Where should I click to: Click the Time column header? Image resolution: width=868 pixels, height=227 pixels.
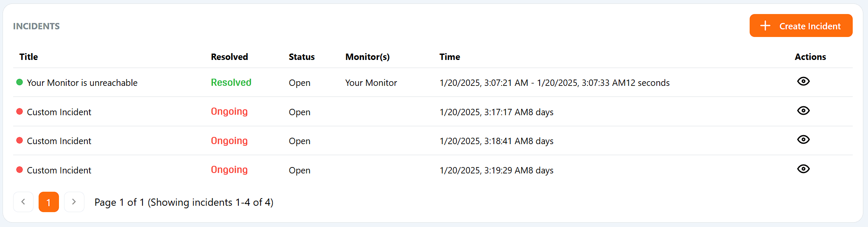click(450, 57)
